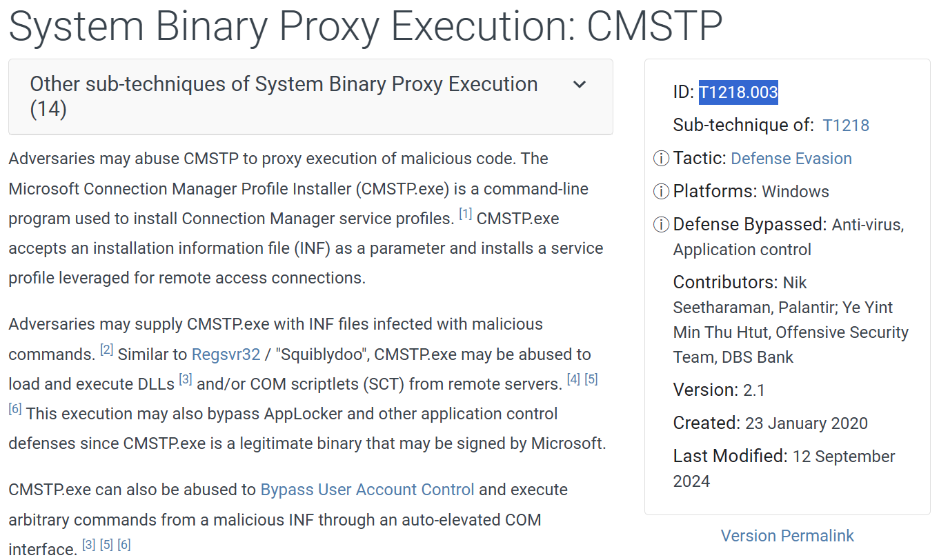Click the info icon beside Platforms

pos(661,192)
